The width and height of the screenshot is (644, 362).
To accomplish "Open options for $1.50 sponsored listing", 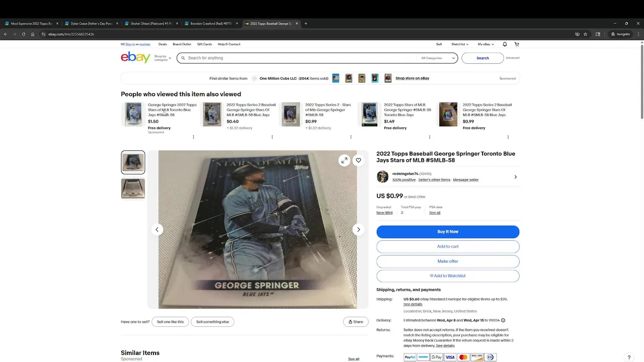I will pyautogui.click(x=193, y=137).
